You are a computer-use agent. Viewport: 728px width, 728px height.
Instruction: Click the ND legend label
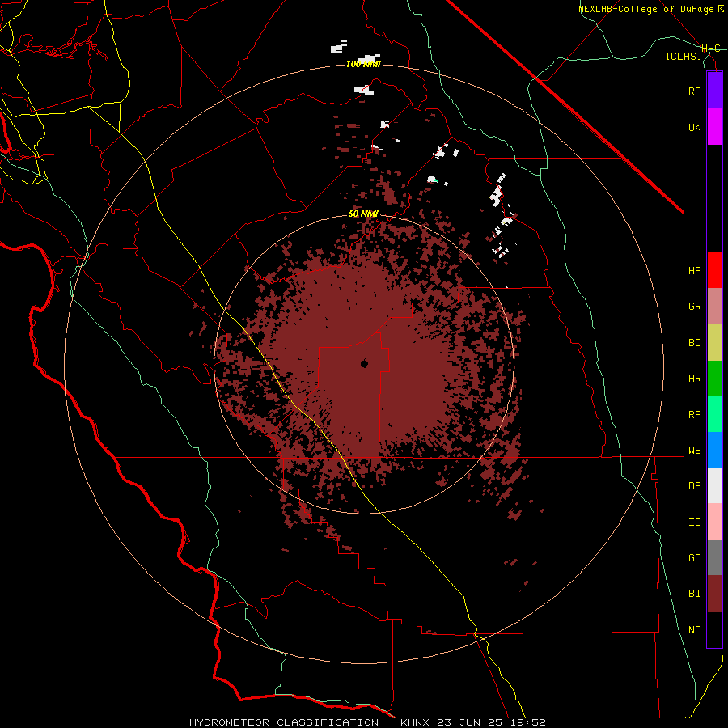(x=694, y=630)
